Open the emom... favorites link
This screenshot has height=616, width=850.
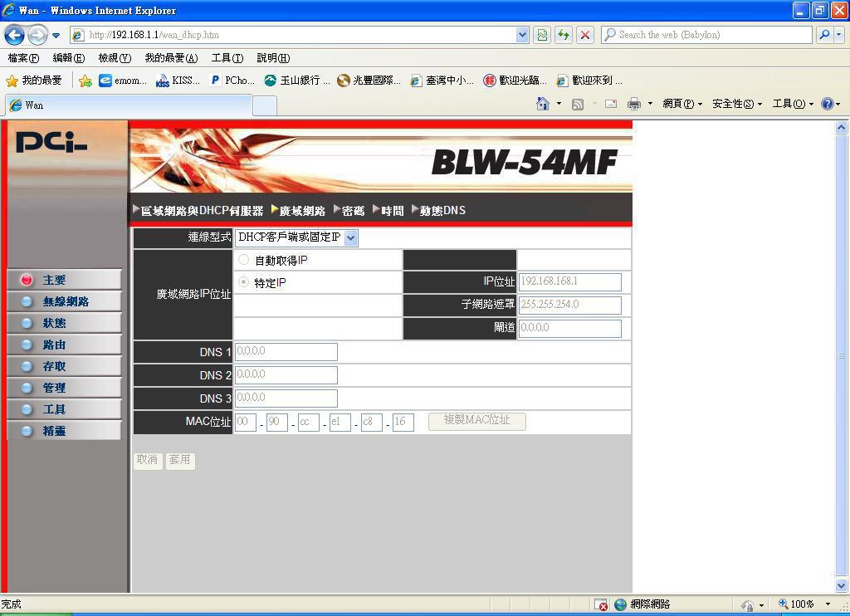(123, 81)
